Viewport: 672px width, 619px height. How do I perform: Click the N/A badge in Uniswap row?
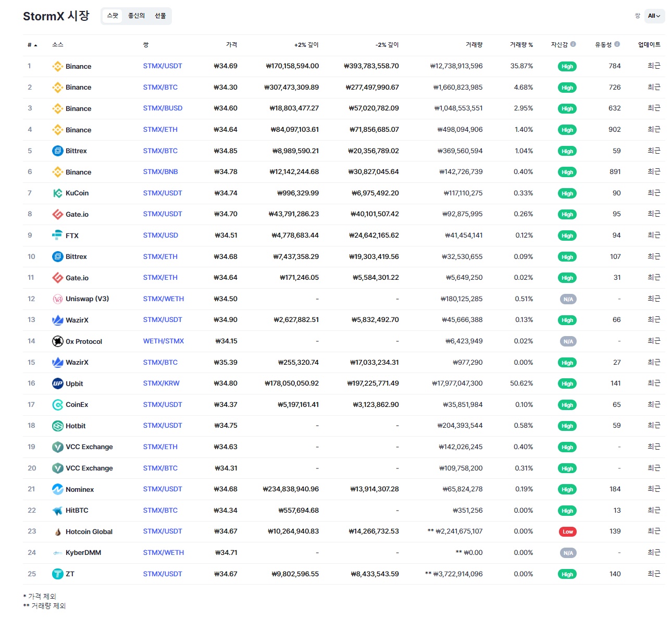[568, 299]
